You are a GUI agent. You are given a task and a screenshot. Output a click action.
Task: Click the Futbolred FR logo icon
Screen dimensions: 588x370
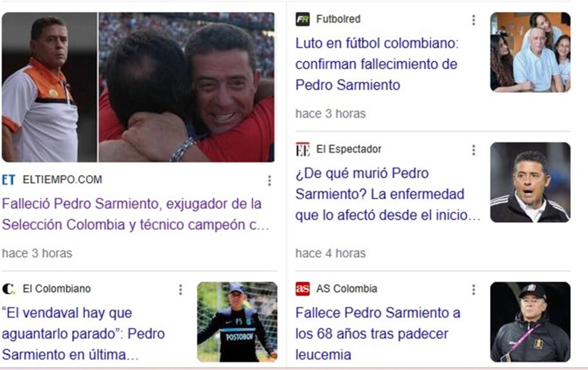[x=303, y=19]
